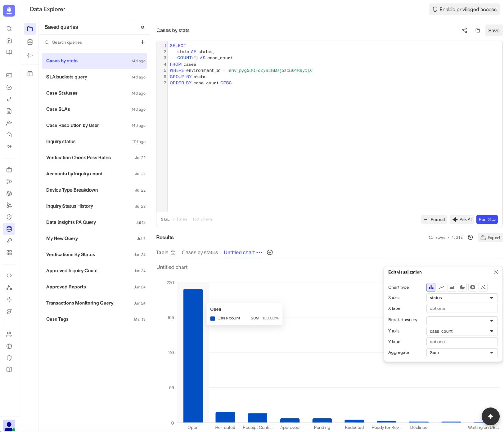Screen dimensions: 504x432
Task: Go to the home icon in the sidebar
Action: [x=9, y=40]
